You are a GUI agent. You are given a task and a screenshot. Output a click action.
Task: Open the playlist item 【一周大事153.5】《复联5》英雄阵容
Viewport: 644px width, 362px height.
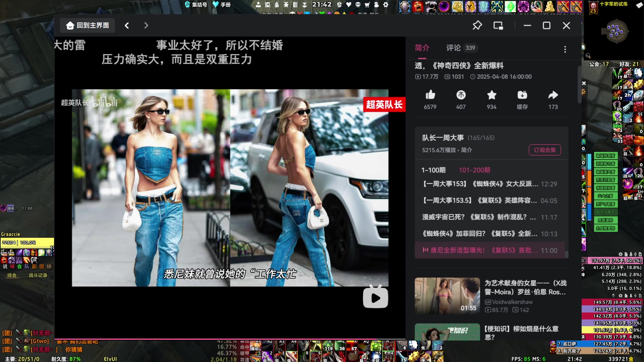[489, 200]
